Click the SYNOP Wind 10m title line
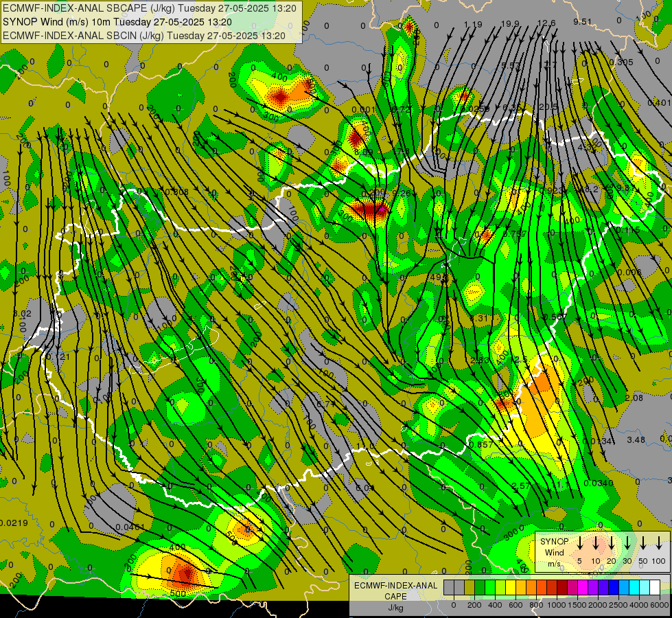This screenshot has width=672, height=618. click(117, 22)
